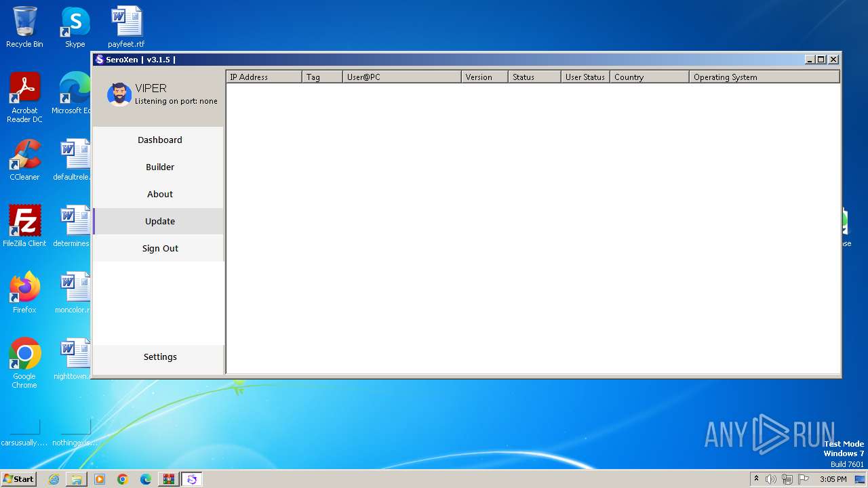Click the Show desktop button
This screenshot has height=488, width=868.
click(861, 479)
